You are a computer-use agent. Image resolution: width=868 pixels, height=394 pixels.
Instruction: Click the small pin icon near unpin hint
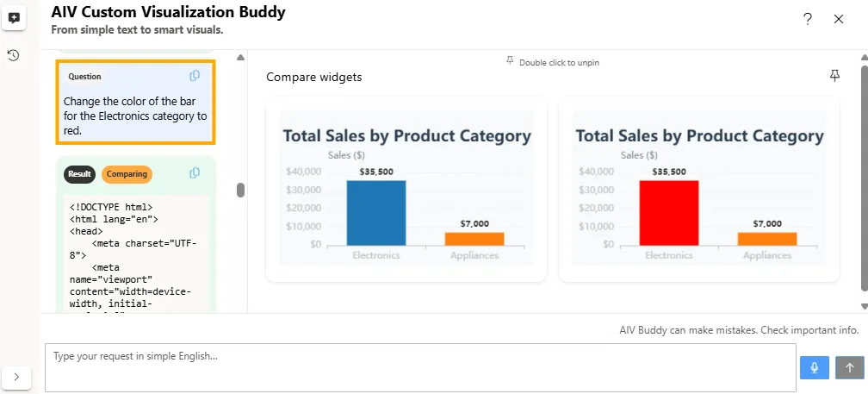[x=510, y=61]
